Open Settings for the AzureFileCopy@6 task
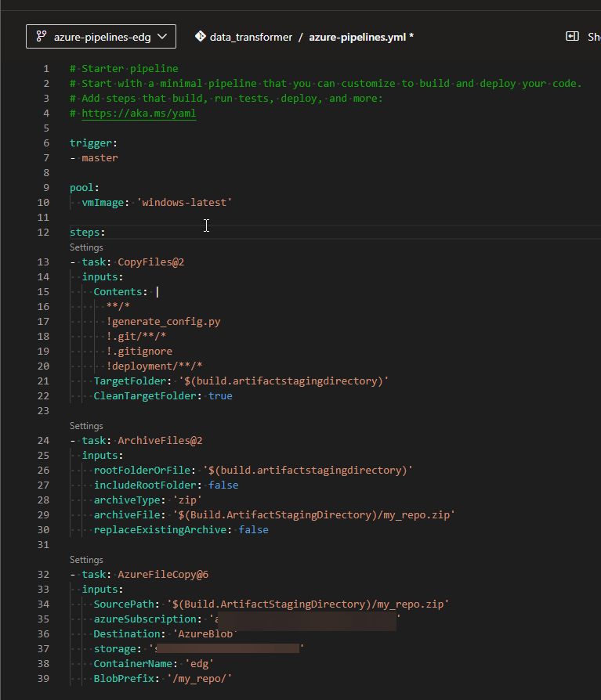This screenshot has height=700, width=601. tap(86, 560)
